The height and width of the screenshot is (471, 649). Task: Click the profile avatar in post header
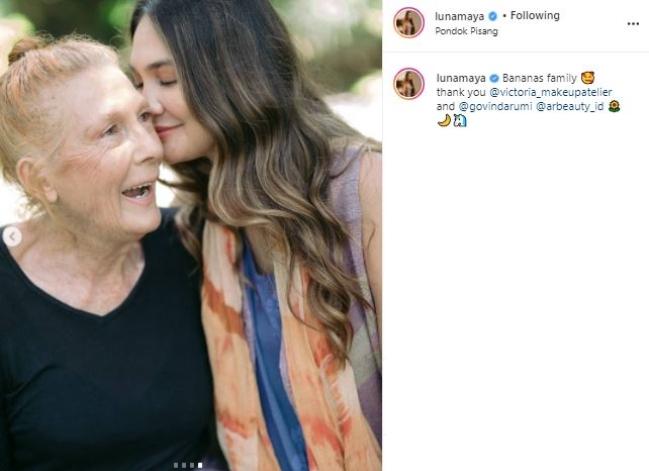[408, 22]
